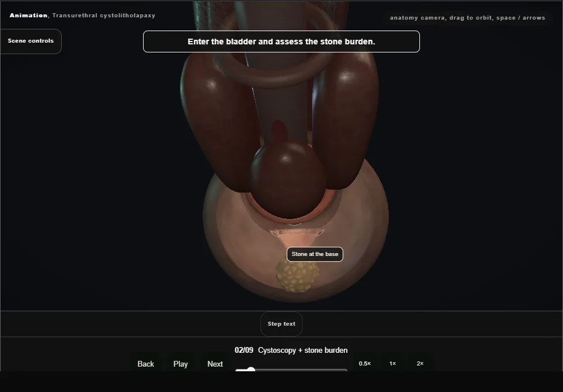Click the 'Animation, Transurethral cystolitholapaxy' title

82,16
